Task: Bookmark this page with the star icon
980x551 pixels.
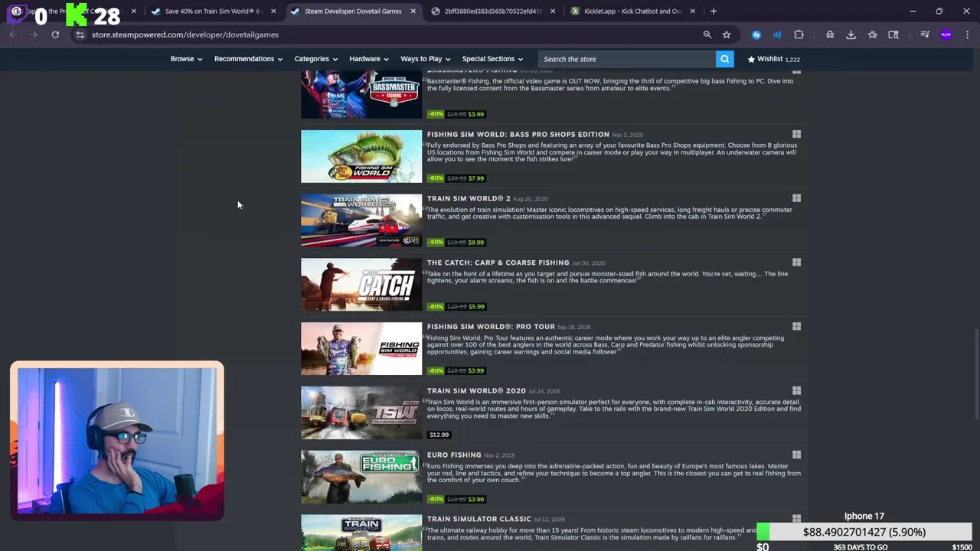Action: 727,34
